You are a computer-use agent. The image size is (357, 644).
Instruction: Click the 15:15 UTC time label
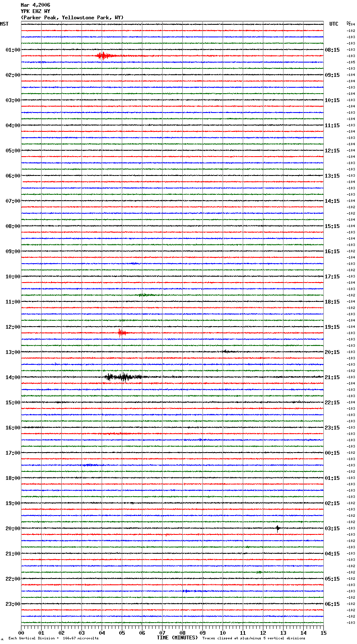pyautogui.click(x=332, y=226)
